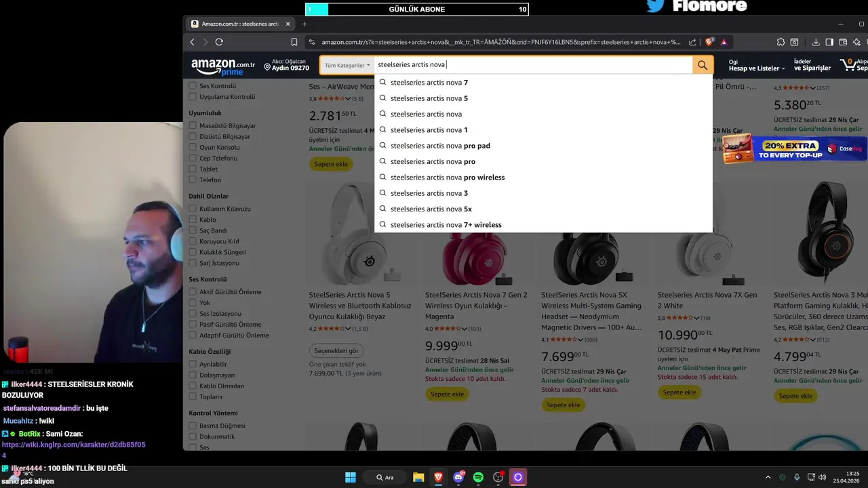Go to Amazon.com.tr prime home logo
Viewport: 868px width, 488px height.
coord(222,66)
